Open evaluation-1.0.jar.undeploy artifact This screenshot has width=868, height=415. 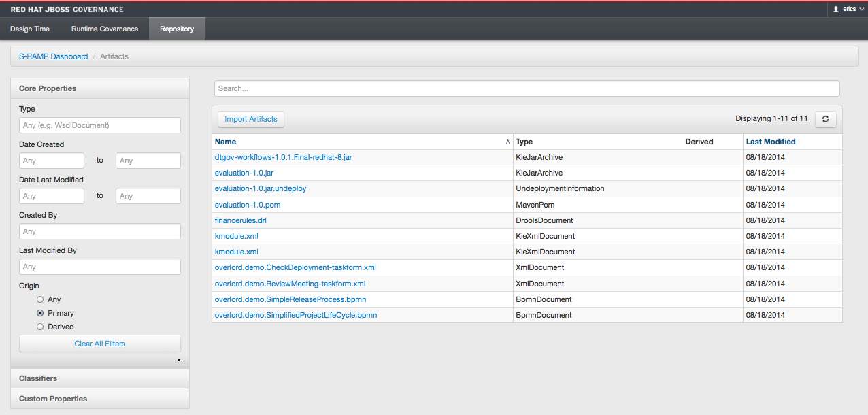261,188
